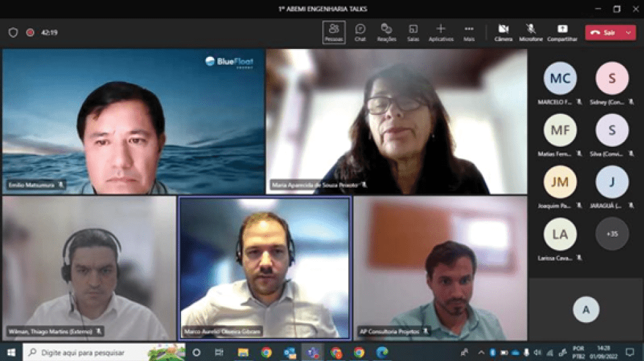Viewport: 644px width, 361px height.
Task: Open the Pessoas participants panel
Action: pyautogui.click(x=334, y=32)
